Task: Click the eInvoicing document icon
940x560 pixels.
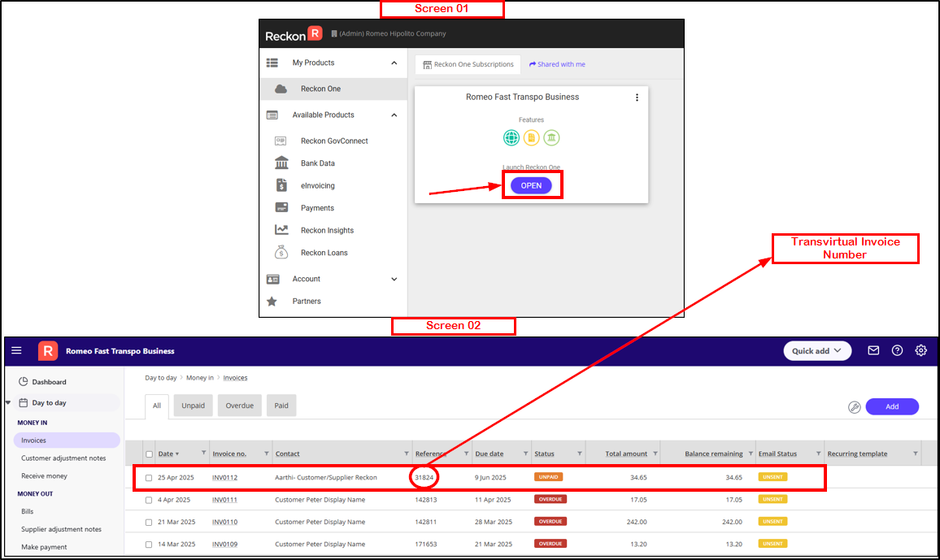Action: click(x=281, y=185)
